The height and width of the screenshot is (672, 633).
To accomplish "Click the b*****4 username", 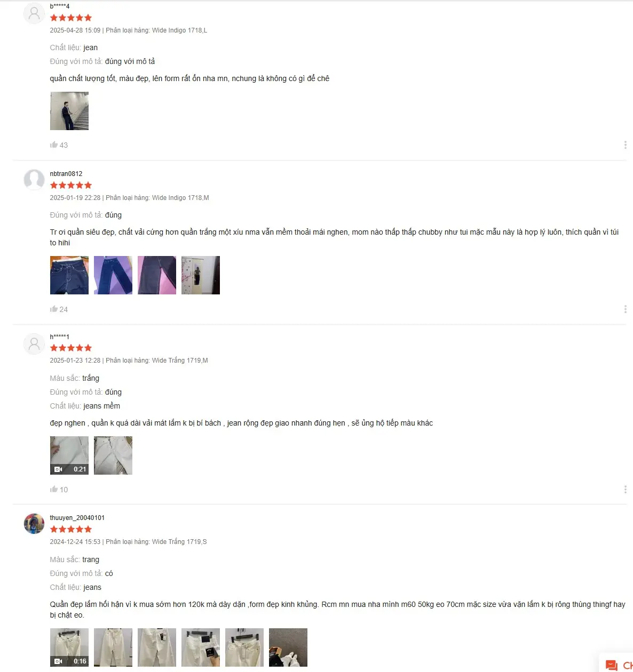I will [60, 6].
